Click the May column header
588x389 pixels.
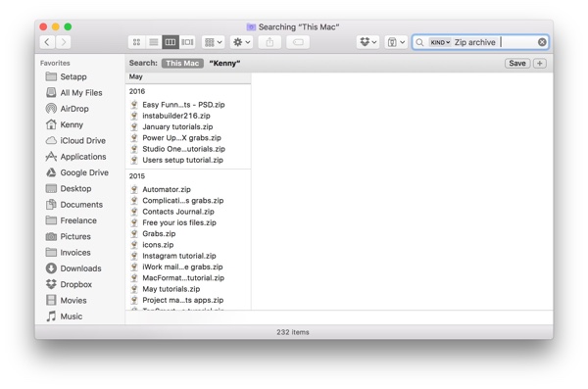click(136, 76)
